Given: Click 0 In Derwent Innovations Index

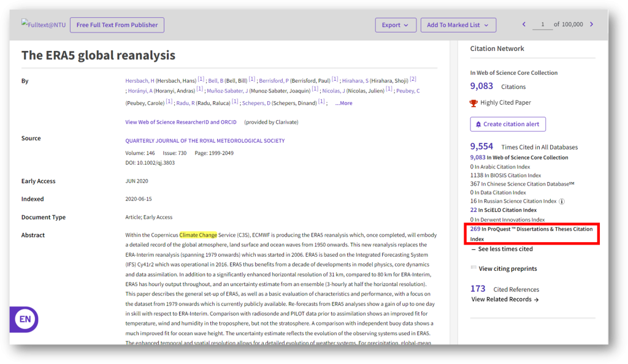Looking at the screenshot, I should coord(507,219).
